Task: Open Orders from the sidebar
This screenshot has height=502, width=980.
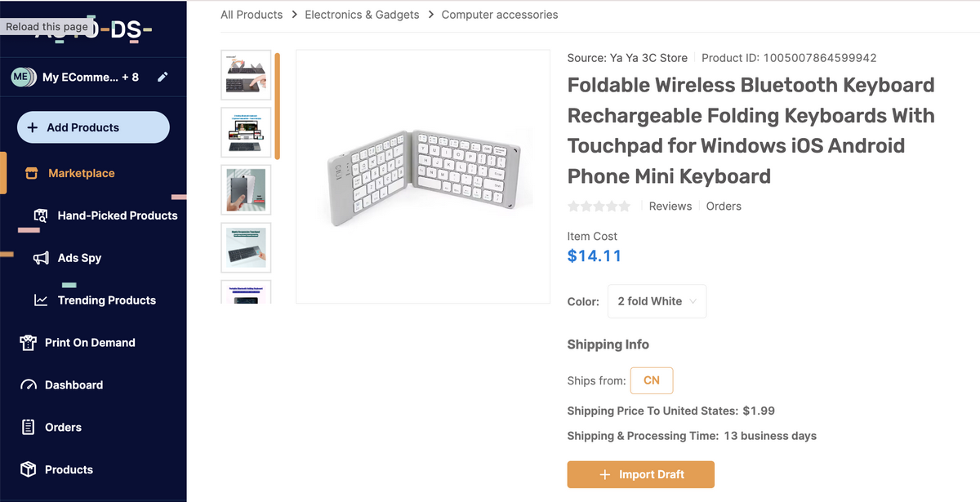Action: tap(64, 427)
